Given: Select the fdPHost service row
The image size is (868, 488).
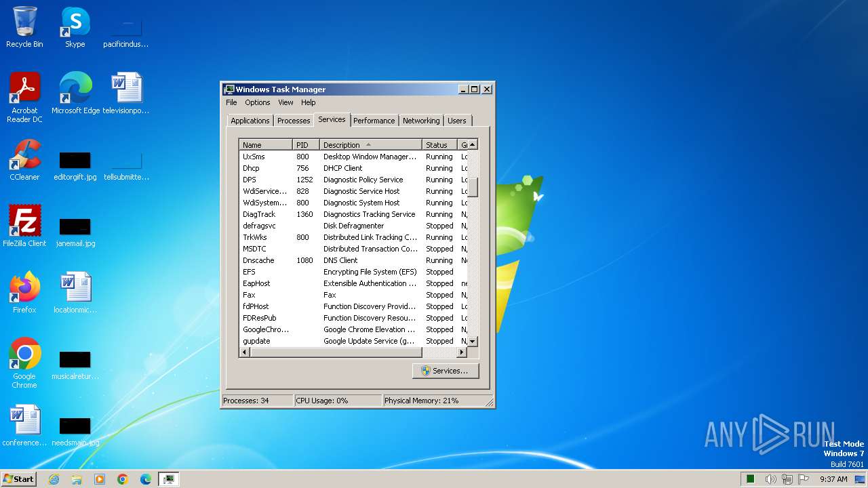Looking at the screenshot, I should pyautogui.click(x=353, y=306).
